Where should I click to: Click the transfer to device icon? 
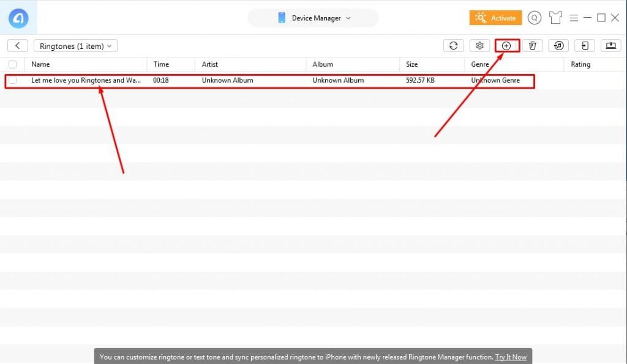pos(585,46)
